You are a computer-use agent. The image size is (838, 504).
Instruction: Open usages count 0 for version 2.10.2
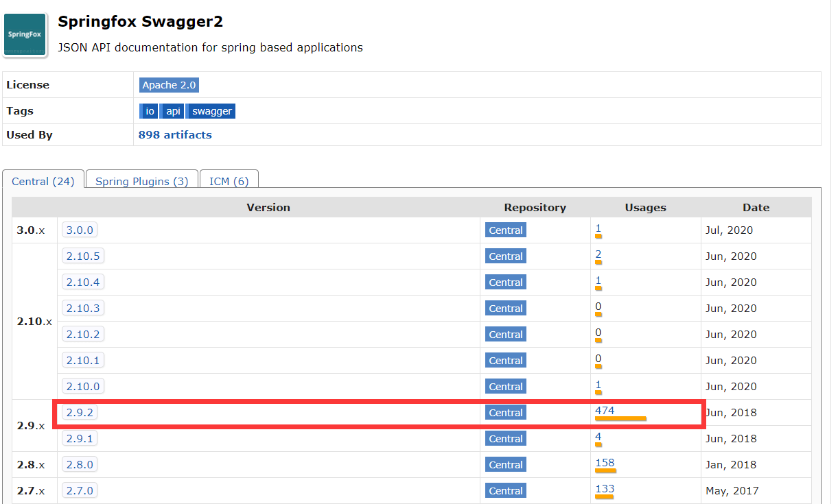[598, 333]
